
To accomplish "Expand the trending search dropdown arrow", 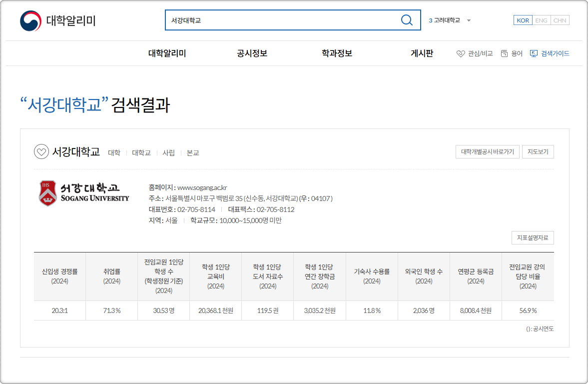I will point(469,20).
